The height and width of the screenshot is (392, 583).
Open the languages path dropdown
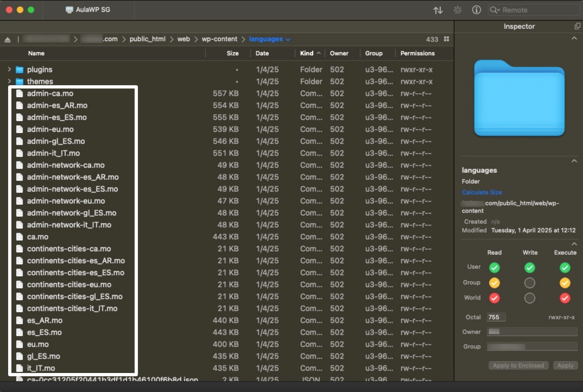tap(288, 40)
